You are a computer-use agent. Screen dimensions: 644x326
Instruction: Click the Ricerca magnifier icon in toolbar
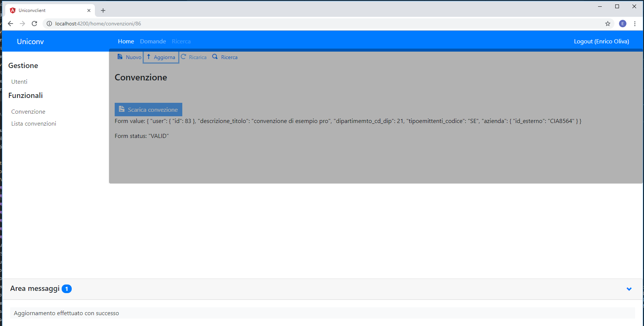[215, 57]
